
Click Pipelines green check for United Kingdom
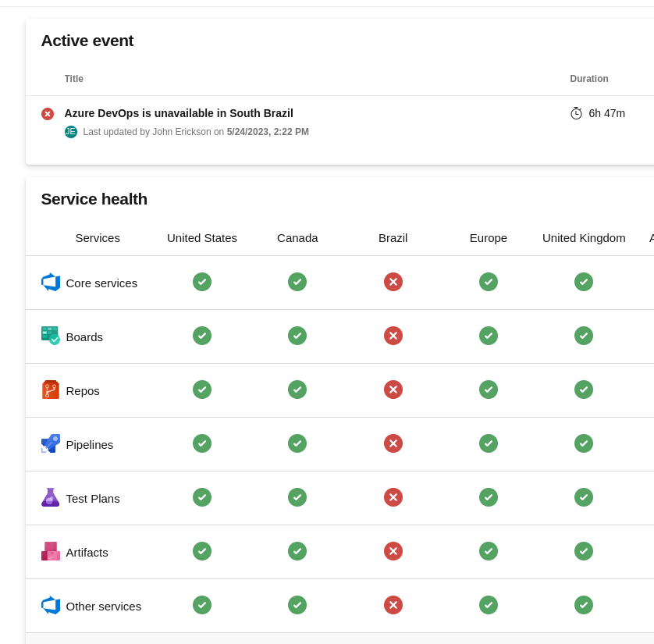click(584, 443)
